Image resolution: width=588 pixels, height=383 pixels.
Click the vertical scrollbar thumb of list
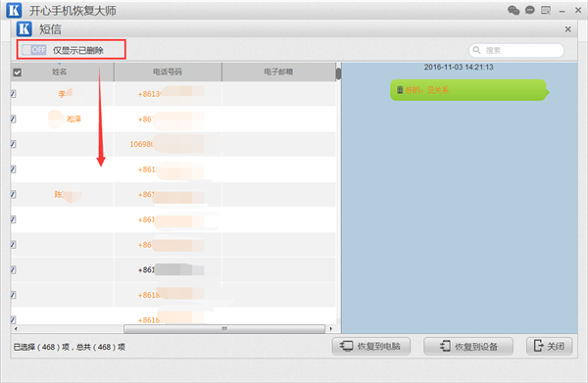pyautogui.click(x=338, y=73)
